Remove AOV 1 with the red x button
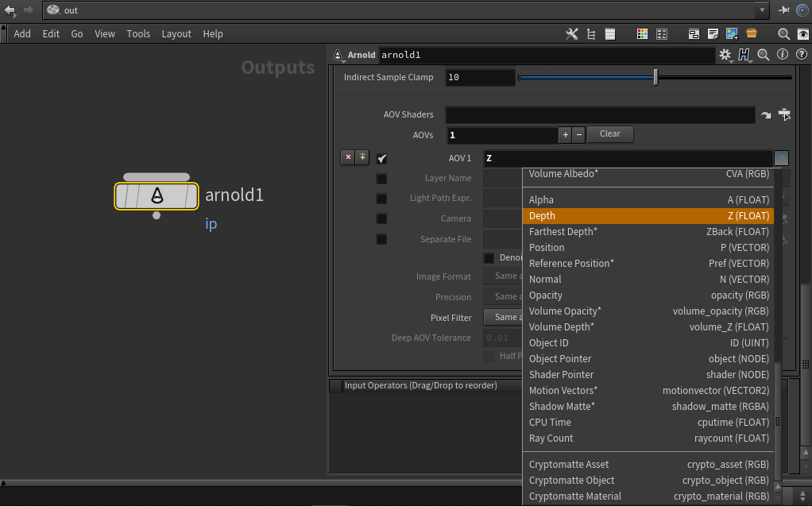The image size is (812, 506). point(348,157)
